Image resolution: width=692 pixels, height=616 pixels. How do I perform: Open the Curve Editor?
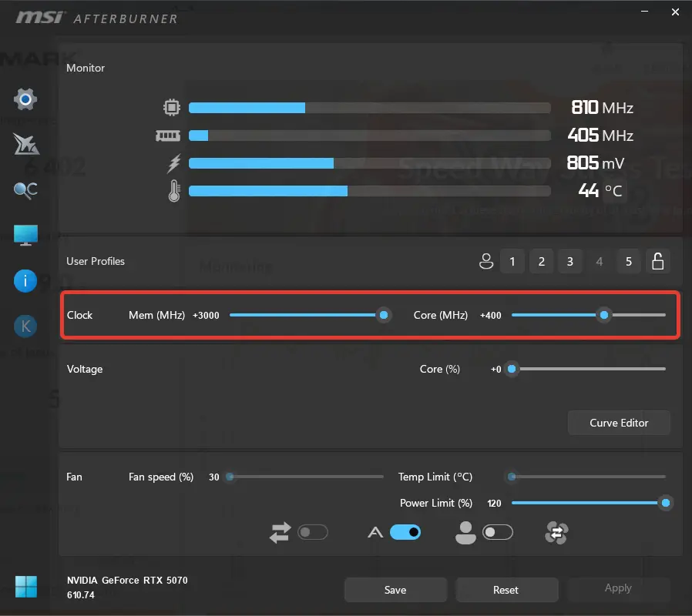click(619, 423)
